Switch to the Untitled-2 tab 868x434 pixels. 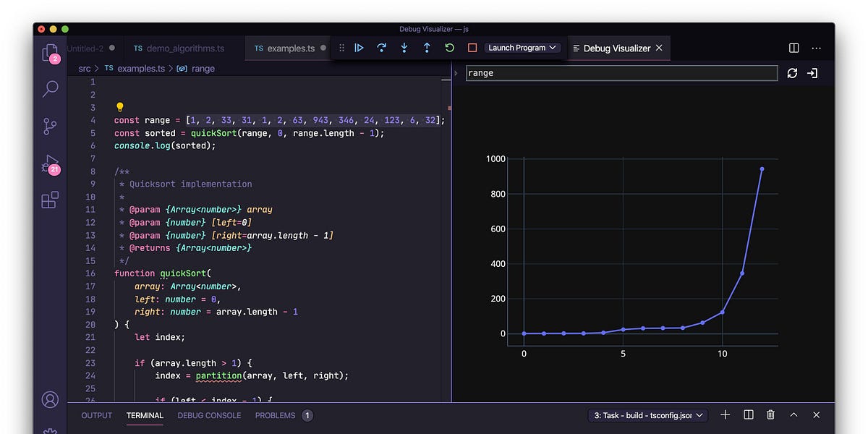86,48
